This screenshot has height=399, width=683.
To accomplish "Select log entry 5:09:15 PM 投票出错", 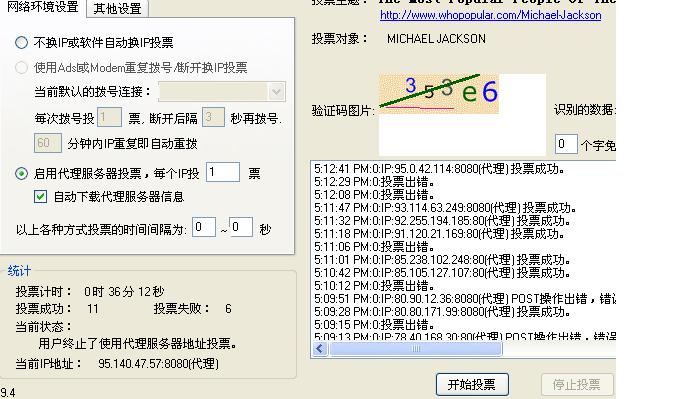I will 374,325.
